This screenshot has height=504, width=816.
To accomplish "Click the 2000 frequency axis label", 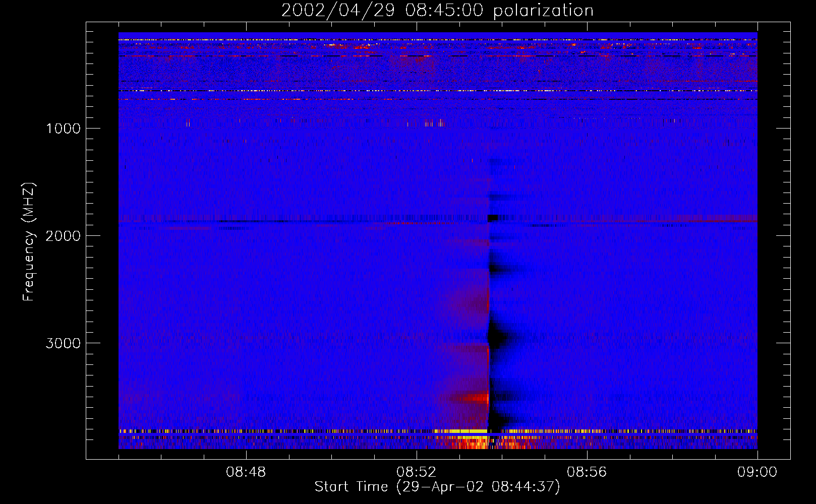I will (63, 236).
